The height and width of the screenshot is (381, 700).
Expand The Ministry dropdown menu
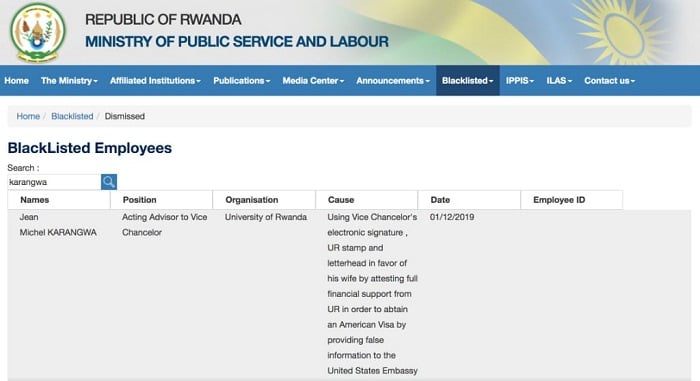[69, 81]
